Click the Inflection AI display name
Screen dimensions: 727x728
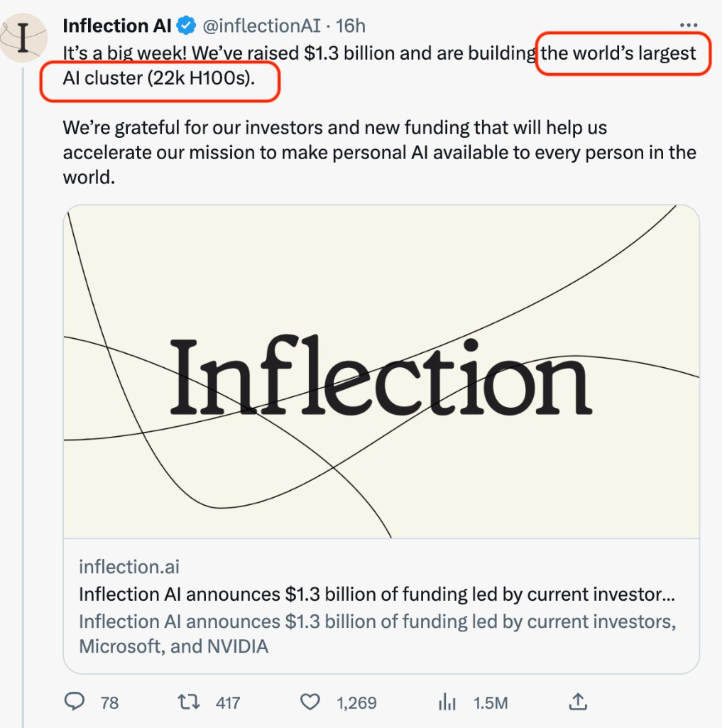tap(117, 26)
